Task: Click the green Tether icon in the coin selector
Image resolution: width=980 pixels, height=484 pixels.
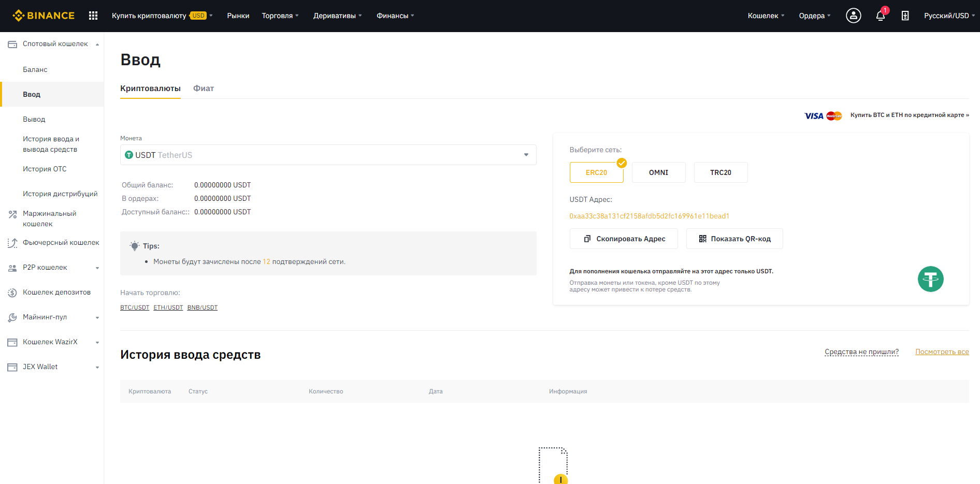Action: coord(129,155)
